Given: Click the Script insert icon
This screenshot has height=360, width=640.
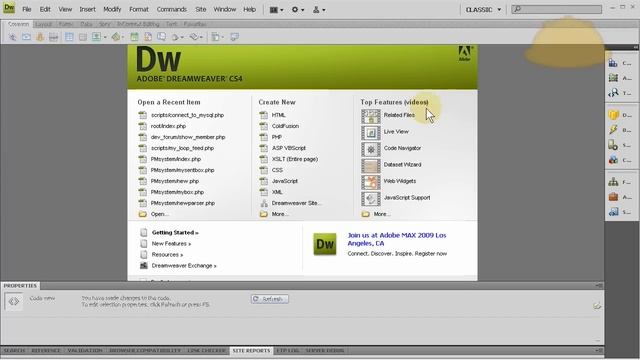Looking at the screenshot, I should click(x=194, y=37).
